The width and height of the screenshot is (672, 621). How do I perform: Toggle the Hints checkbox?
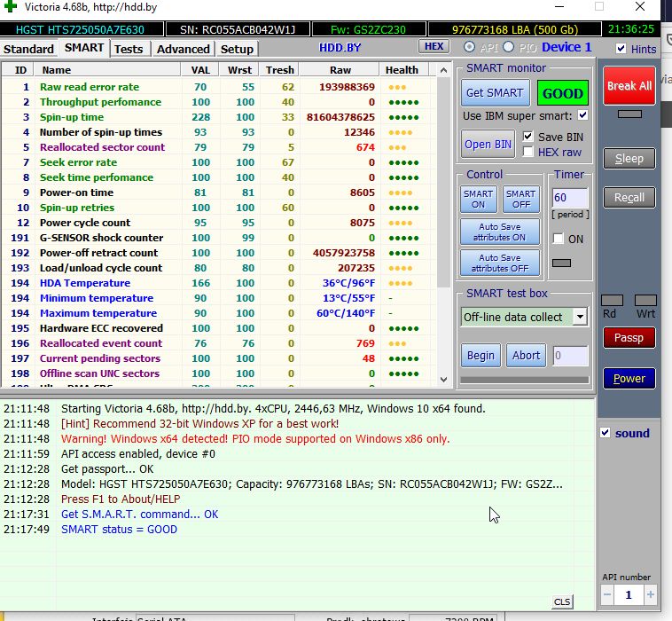pos(621,49)
